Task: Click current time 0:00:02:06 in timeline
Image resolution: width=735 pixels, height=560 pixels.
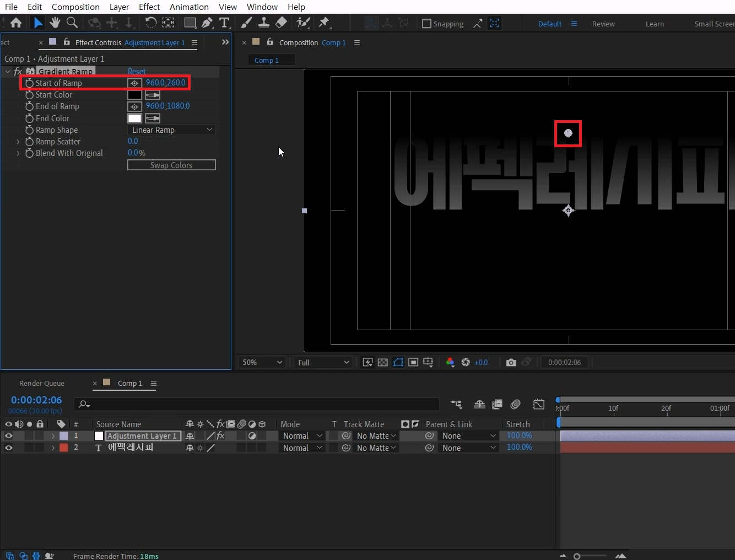Action: coord(36,400)
